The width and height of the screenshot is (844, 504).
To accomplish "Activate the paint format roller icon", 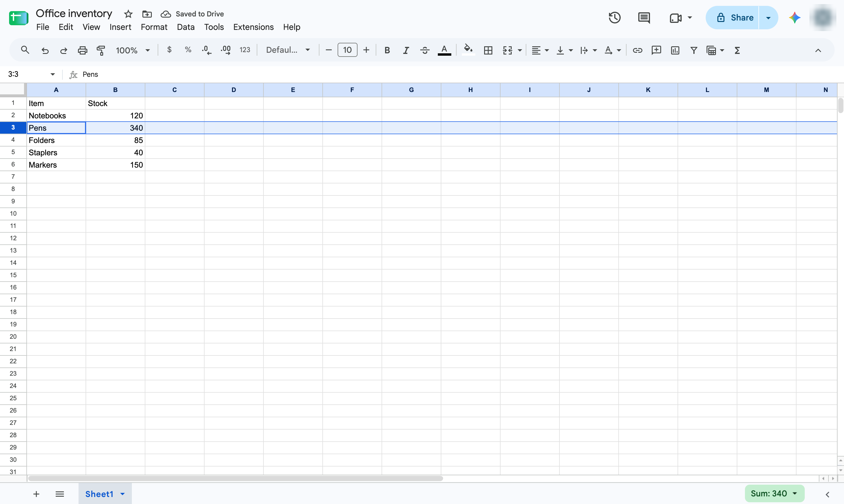I will tap(101, 50).
